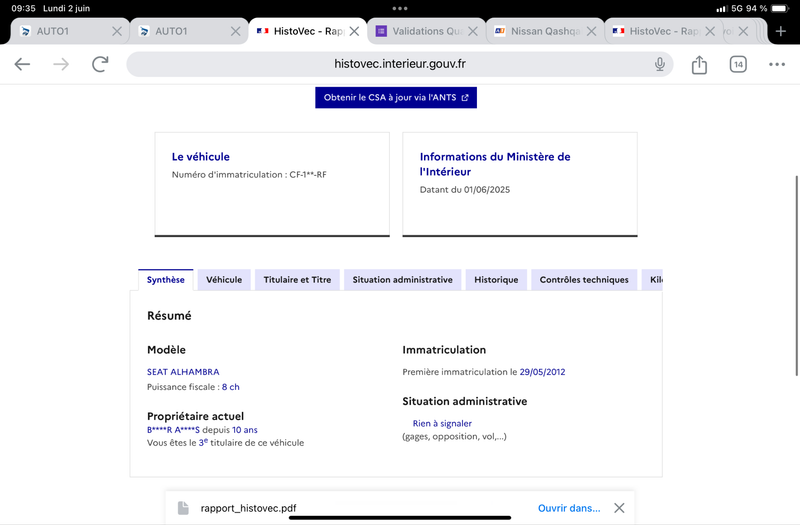Tap the battery indicator in status bar
The image size is (800, 525).
pos(780,8)
